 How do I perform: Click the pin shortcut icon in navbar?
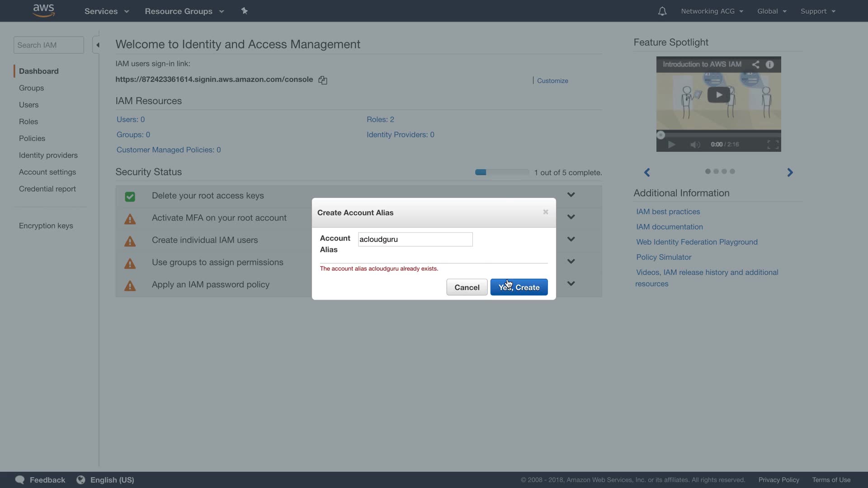[245, 11]
